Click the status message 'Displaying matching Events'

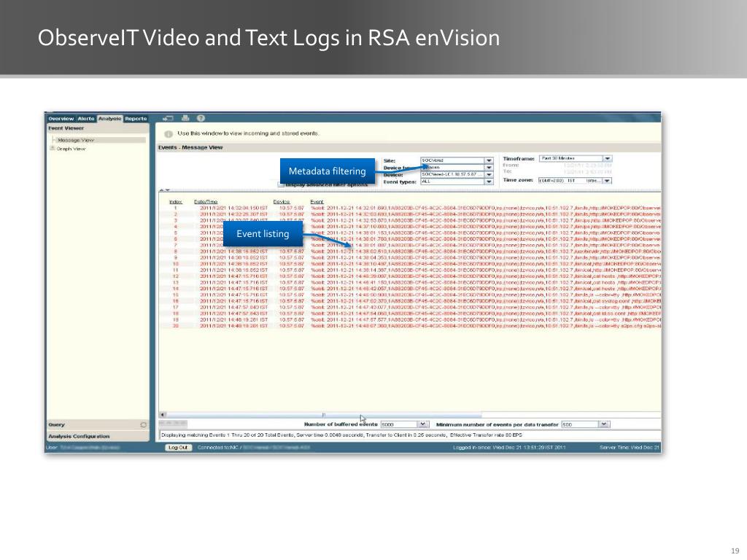coord(341,435)
